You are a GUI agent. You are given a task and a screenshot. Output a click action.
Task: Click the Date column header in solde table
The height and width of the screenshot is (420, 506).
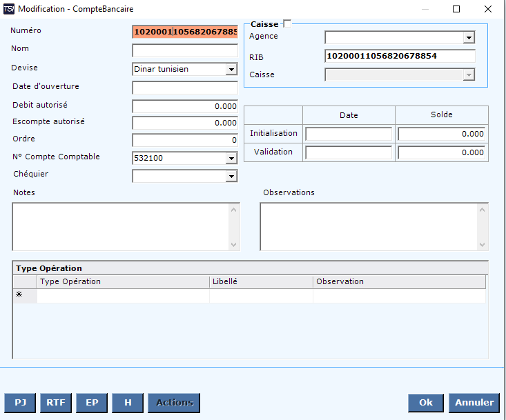point(349,115)
